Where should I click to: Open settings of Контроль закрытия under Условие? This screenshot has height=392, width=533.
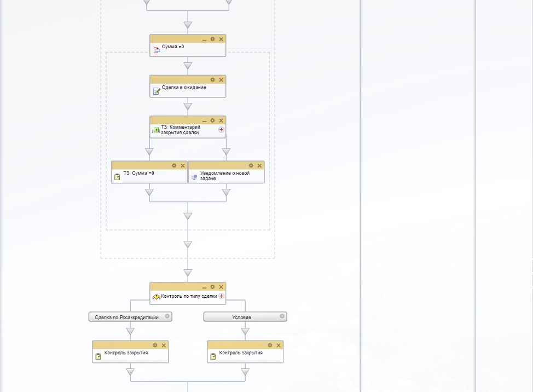pos(270,345)
